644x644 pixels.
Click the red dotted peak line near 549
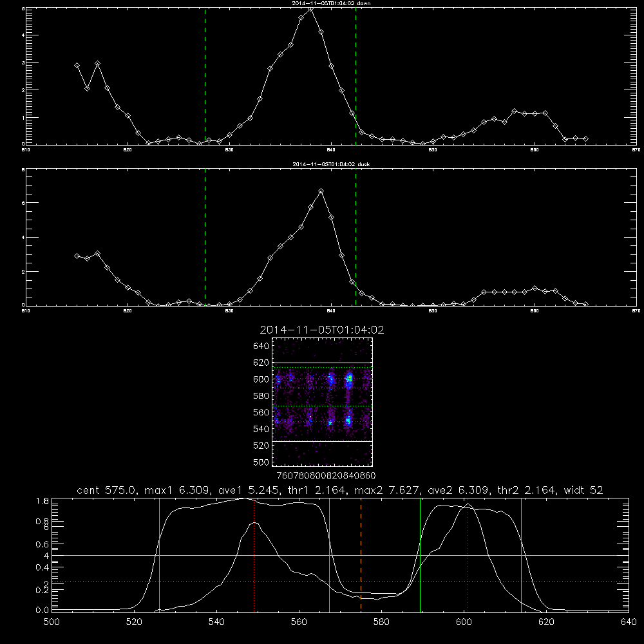[254, 554]
